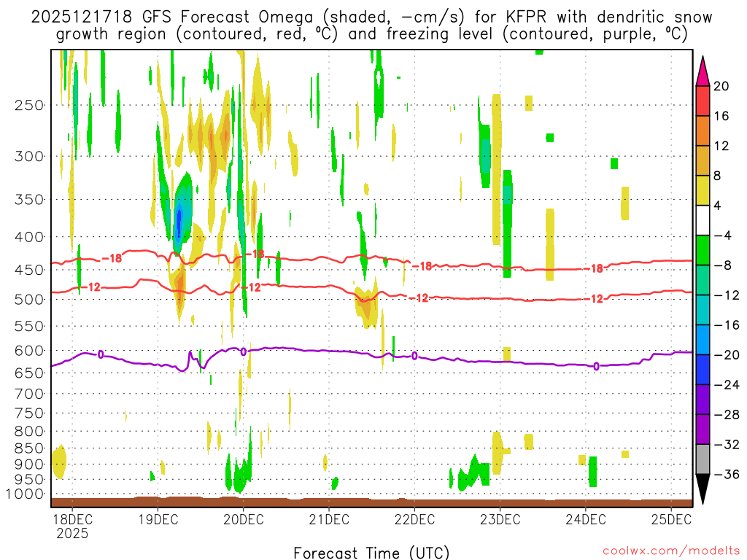
Task: Click the -12 contour label near 22DEC
Action: coord(419,298)
